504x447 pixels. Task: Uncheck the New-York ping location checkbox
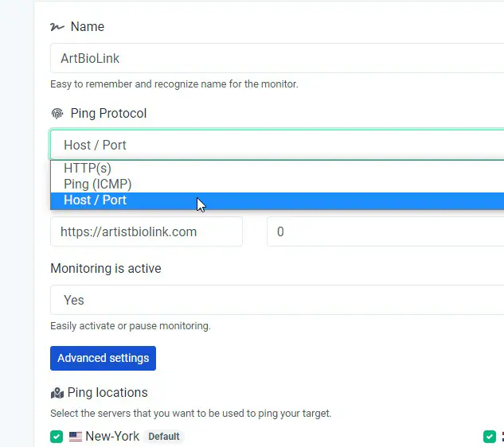[57, 437]
